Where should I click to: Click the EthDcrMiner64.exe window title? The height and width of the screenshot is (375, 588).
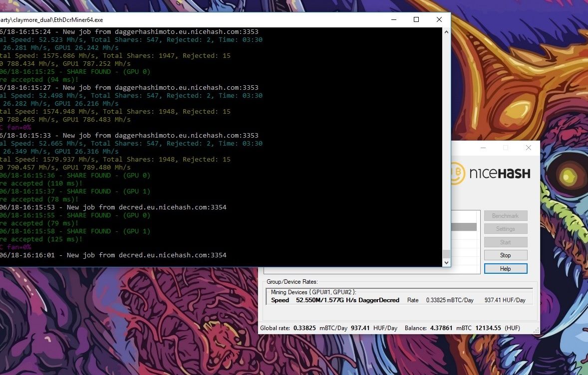coord(51,20)
